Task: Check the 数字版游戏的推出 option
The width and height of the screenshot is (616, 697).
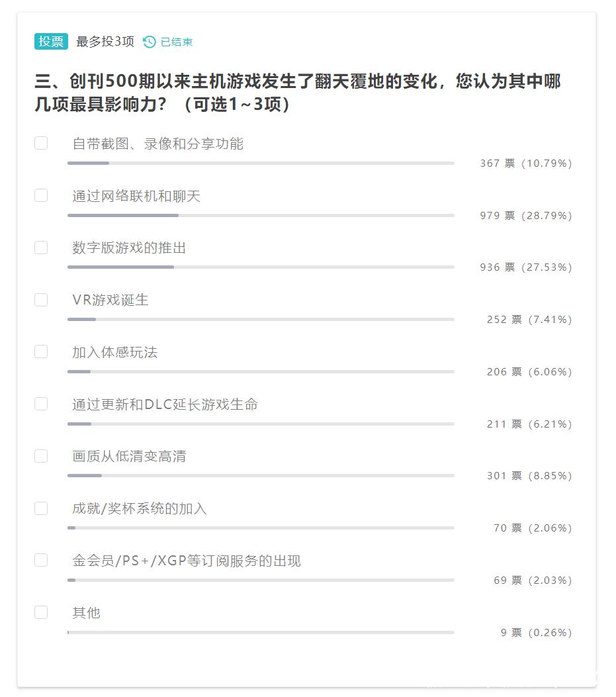Action: tap(41, 247)
